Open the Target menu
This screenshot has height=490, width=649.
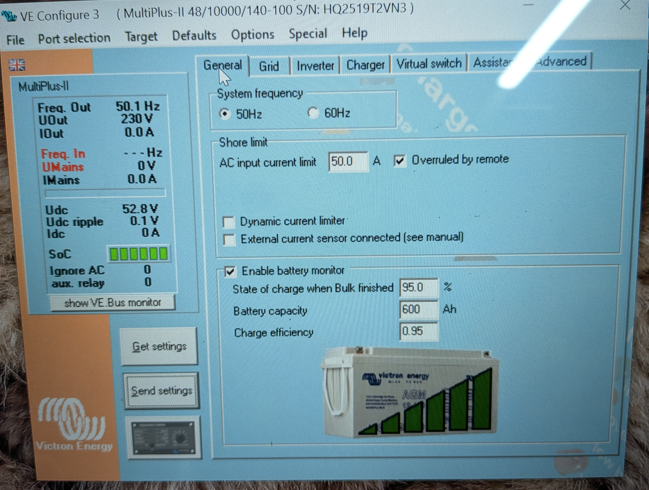[141, 37]
